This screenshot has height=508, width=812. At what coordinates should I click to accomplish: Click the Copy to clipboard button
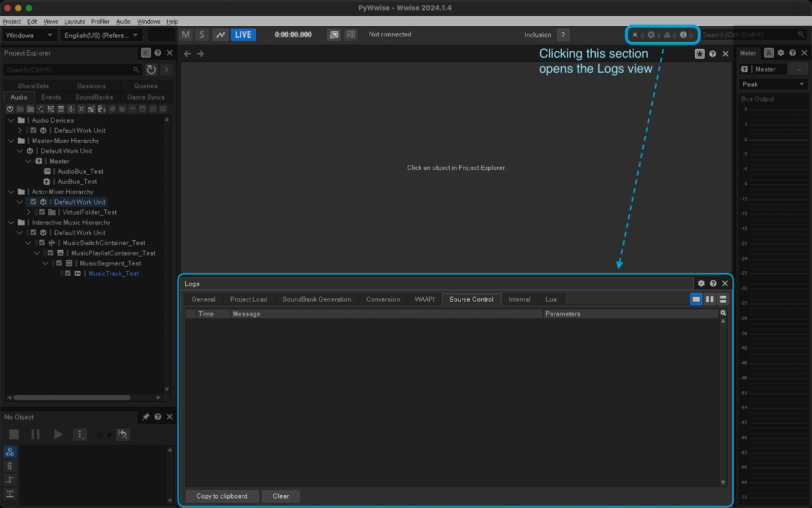coord(222,496)
